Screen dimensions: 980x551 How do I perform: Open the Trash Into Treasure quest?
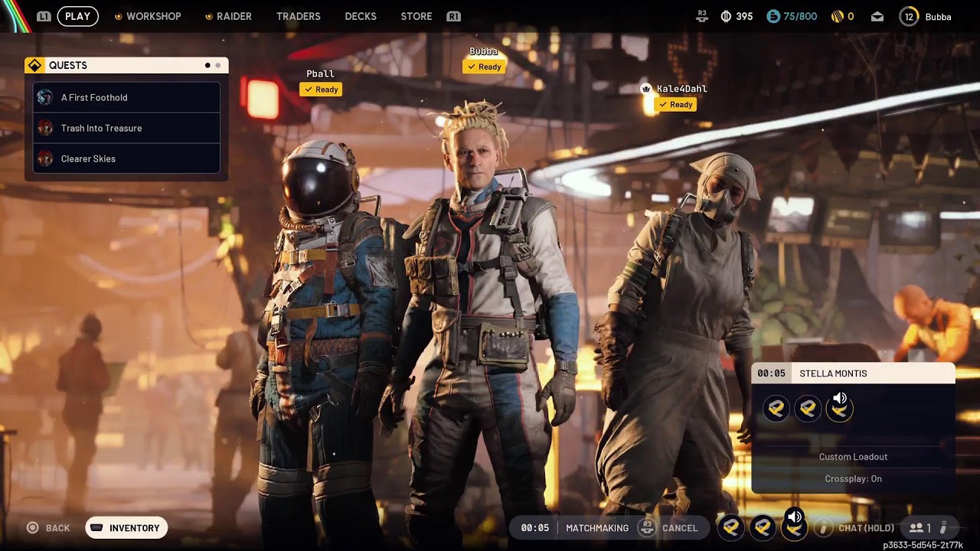[127, 128]
